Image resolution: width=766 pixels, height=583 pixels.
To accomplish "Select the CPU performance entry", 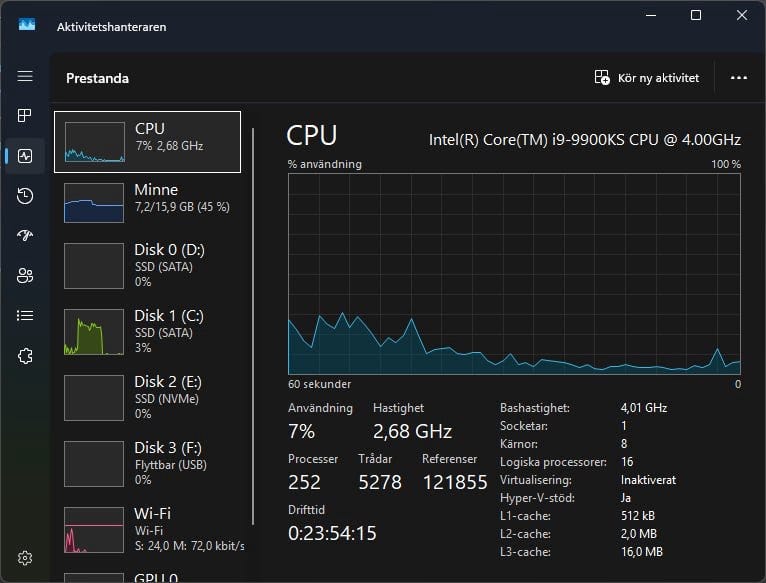I will (x=147, y=142).
